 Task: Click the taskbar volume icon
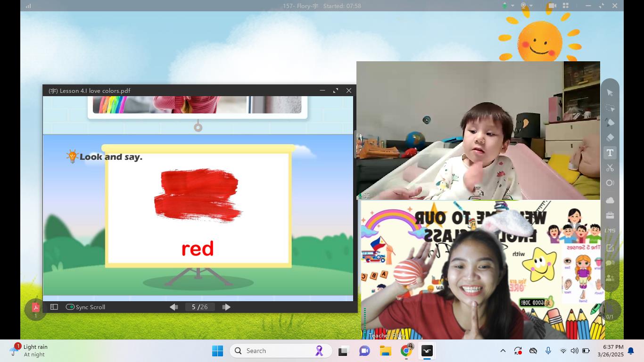pyautogui.click(x=574, y=351)
